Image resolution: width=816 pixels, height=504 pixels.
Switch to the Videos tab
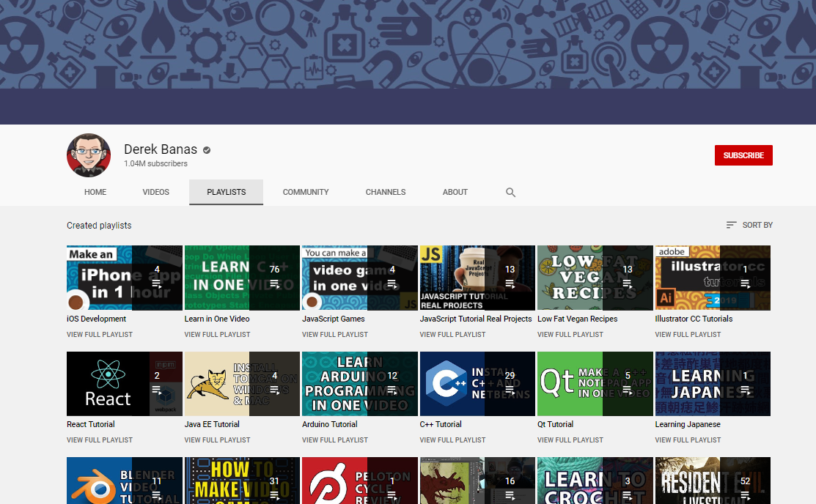click(x=155, y=192)
